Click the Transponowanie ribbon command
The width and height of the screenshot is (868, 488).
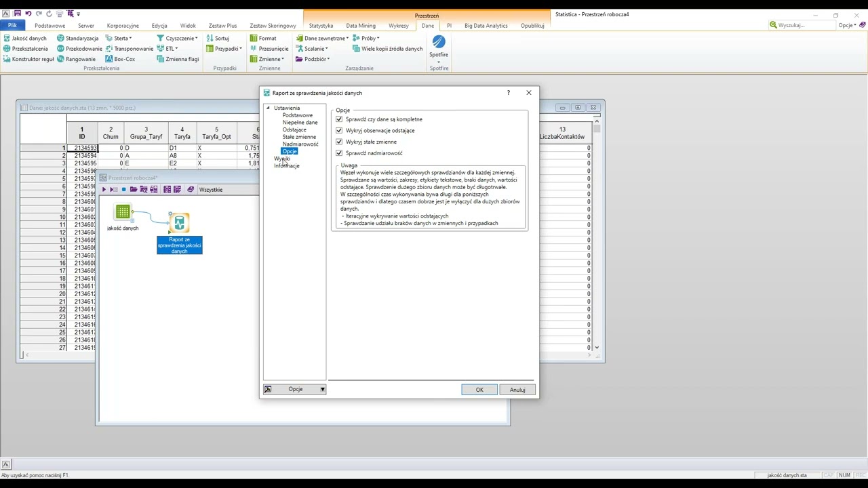tap(130, 49)
